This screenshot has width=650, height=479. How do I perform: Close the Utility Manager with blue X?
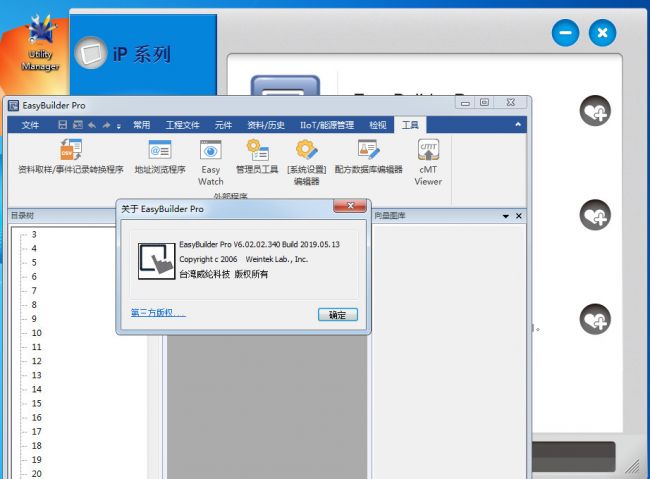pos(602,32)
